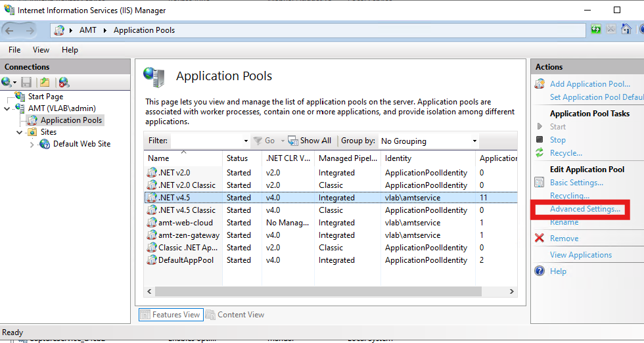Click the red X Remove icon
Viewport: 644px width, 343px height.
(x=540, y=238)
